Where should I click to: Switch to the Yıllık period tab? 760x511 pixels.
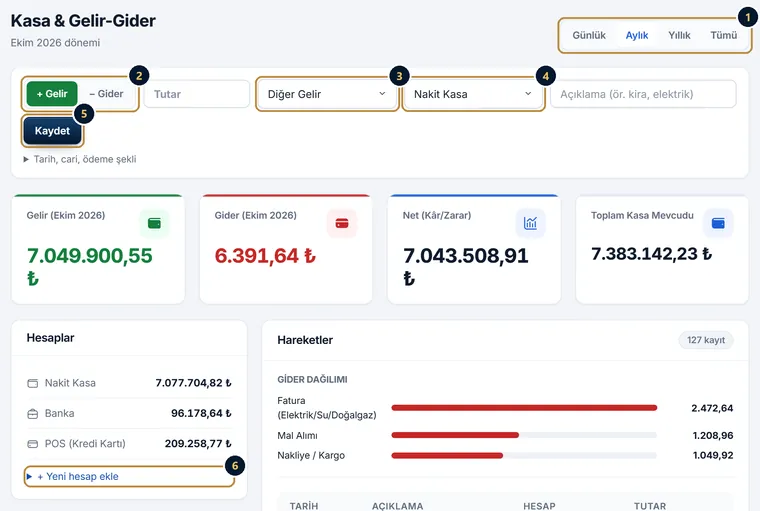(x=679, y=35)
